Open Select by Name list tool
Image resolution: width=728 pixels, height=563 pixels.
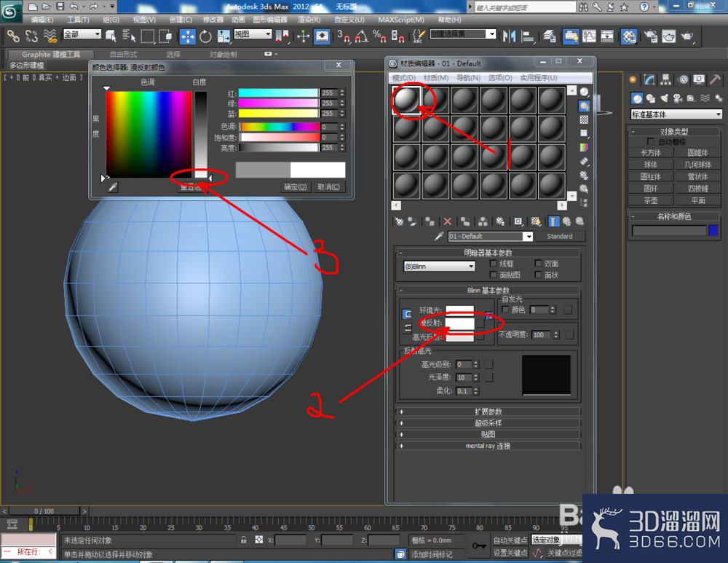pyautogui.click(x=129, y=36)
